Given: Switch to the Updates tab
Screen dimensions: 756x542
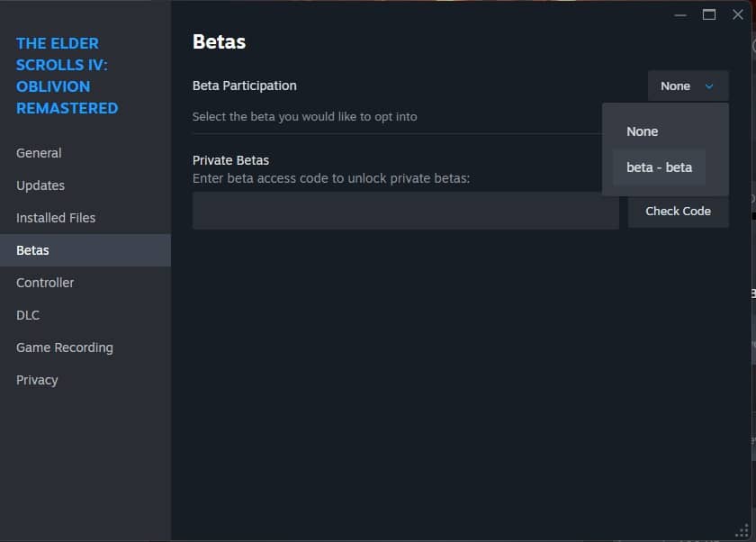Looking at the screenshot, I should [x=85, y=185].
